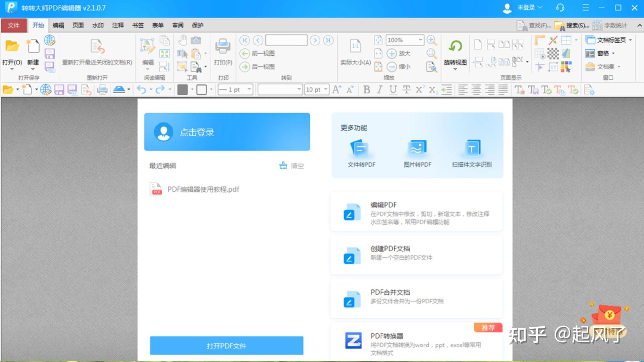Click 清空 to clear recent edits
Screen dimensions: 644x362
(297, 166)
